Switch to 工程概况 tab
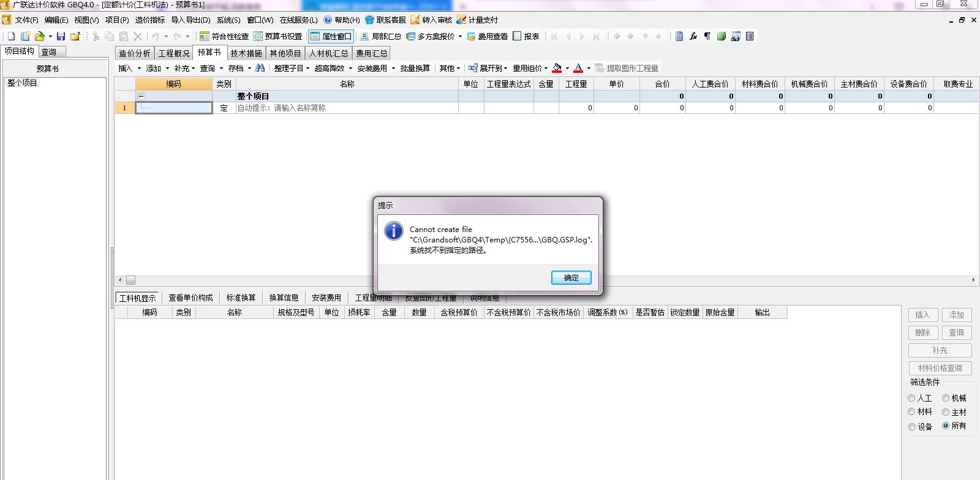Image resolution: width=980 pixels, height=480 pixels. pos(174,53)
